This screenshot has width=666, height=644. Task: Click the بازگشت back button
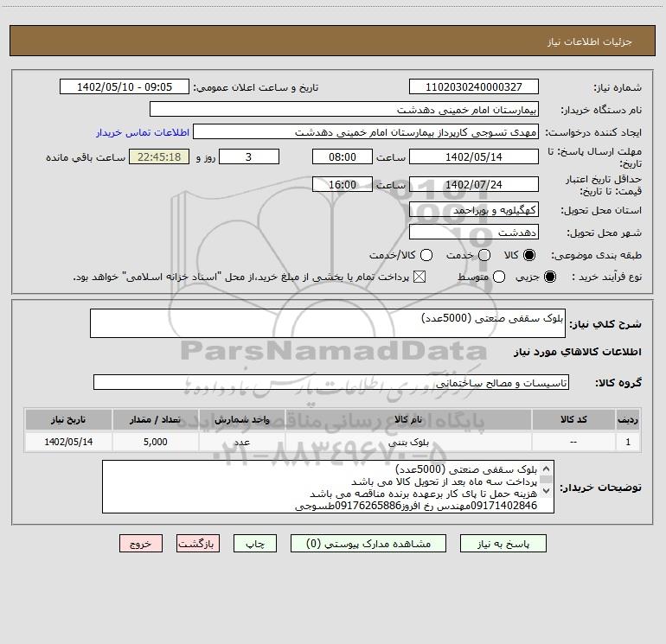(x=198, y=544)
